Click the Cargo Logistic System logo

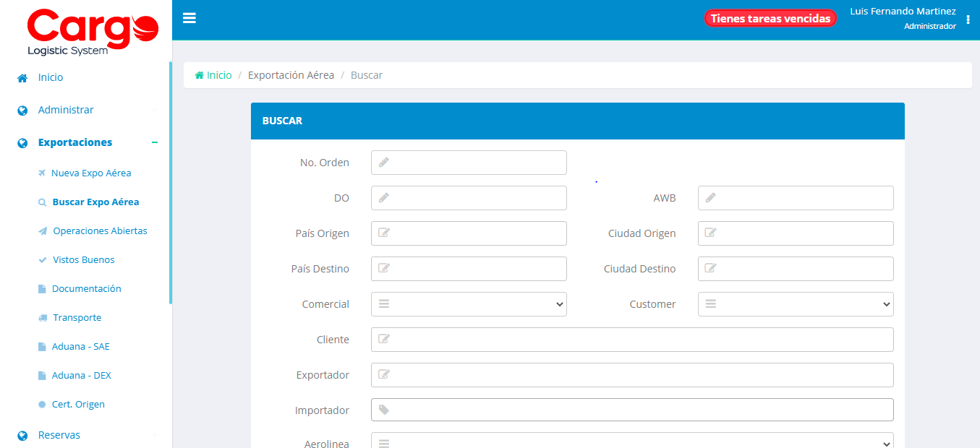(93, 30)
